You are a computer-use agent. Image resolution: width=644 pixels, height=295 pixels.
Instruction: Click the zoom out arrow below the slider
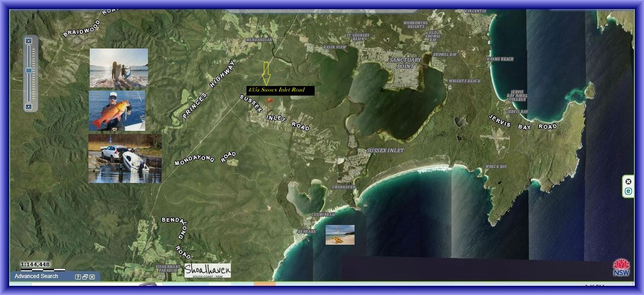[x=28, y=107]
